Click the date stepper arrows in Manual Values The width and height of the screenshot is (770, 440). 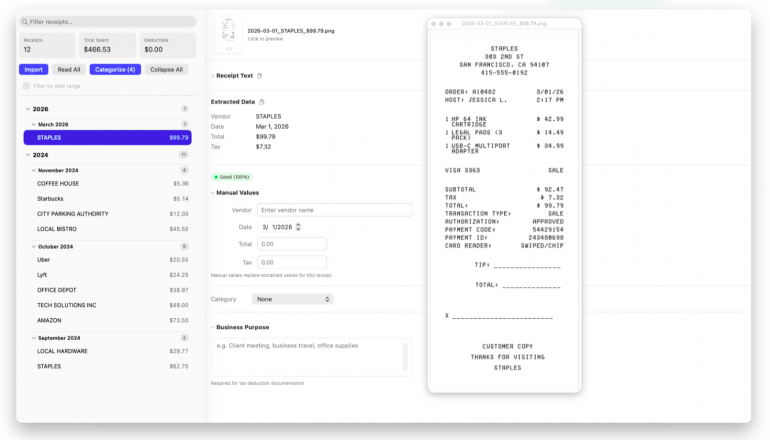pos(298,227)
